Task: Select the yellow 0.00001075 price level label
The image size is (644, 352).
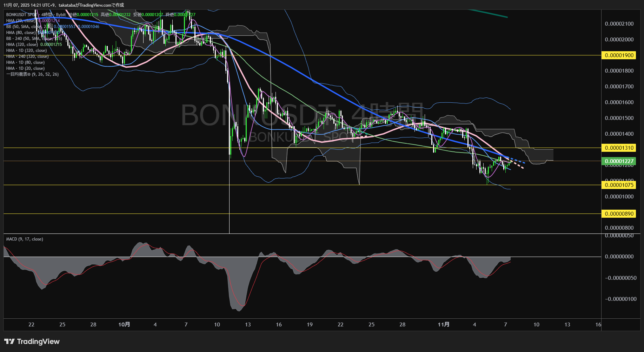Action: click(619, 185)
